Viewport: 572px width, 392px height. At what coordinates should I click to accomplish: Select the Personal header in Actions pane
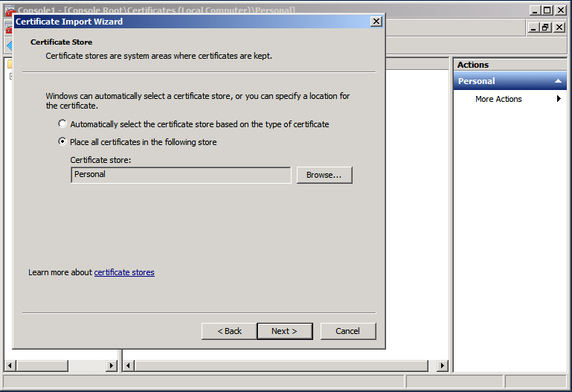pos(477,81)
